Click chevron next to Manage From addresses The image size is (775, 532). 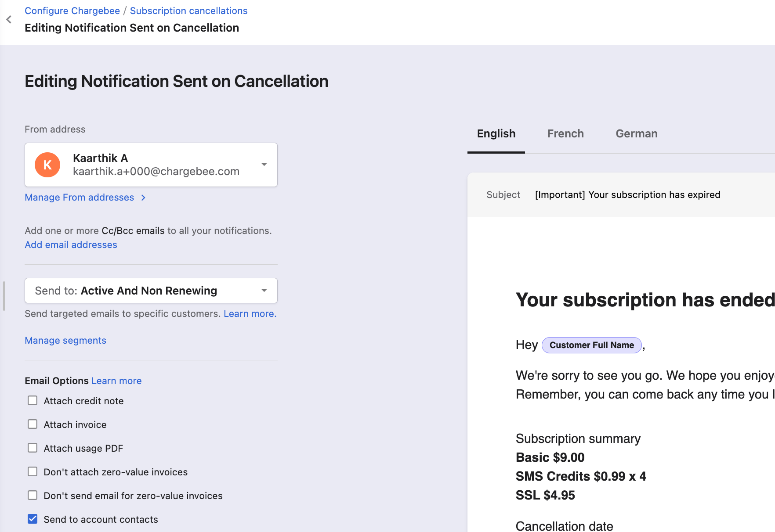(x=143, y=198)
